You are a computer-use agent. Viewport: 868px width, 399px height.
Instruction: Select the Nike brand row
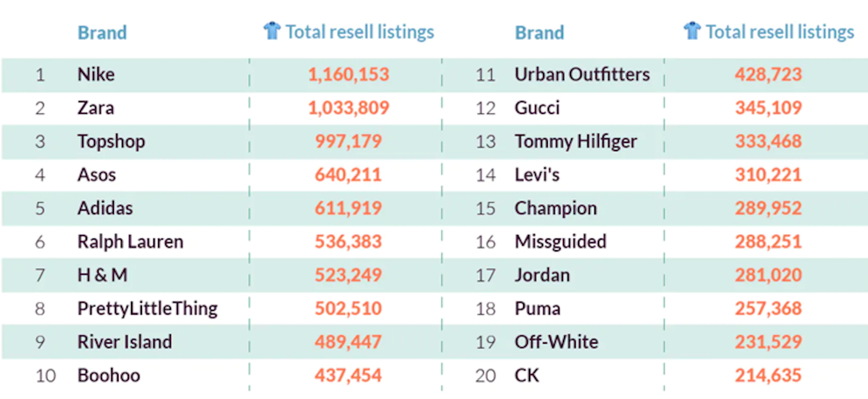coord(96,75)
